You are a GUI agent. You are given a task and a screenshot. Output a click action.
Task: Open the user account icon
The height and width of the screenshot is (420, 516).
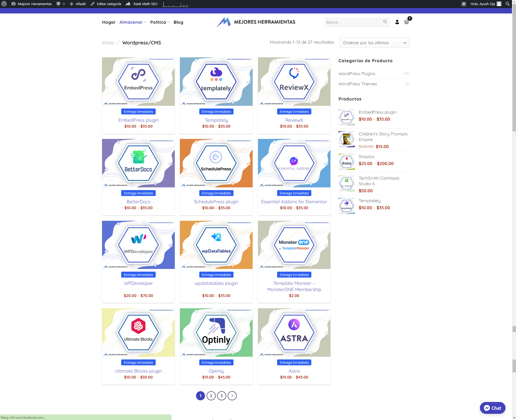tap(397, 22)
